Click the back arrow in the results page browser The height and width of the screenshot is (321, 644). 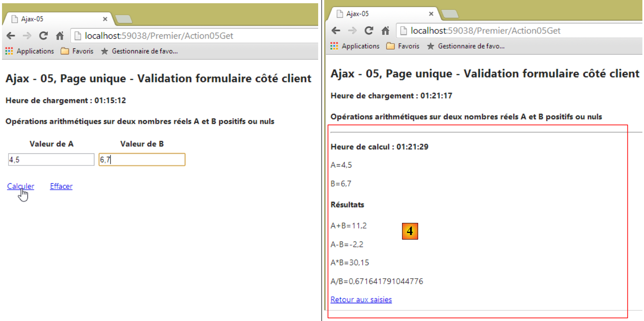pyautogui.click(x=336, y=31)
